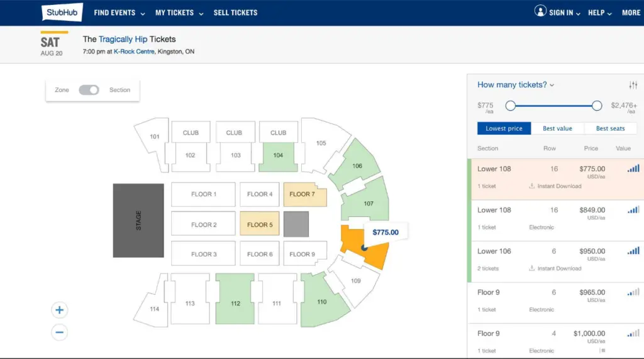This screenshot has width=644, height=359.
Task: Click the location pin on section 108
Action: coord(364,247)
